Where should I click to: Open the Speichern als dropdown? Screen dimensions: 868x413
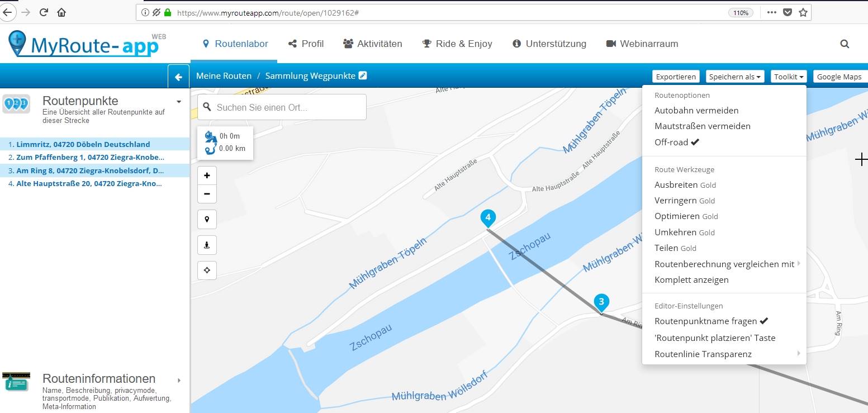click(x=734, y=77)
